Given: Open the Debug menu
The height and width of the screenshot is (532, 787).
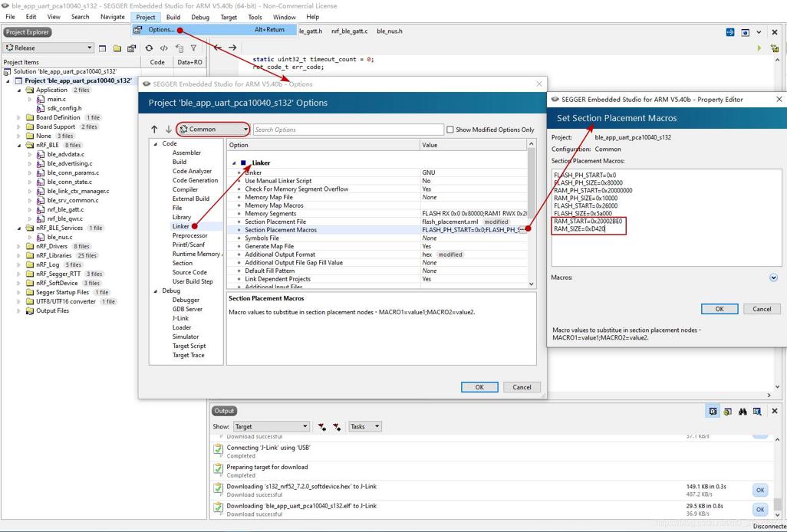Looking at the screenshot, I should tap(200, 17).
